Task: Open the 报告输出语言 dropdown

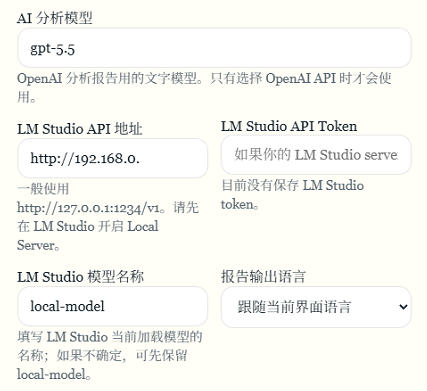Action: [x=316, y=307]
